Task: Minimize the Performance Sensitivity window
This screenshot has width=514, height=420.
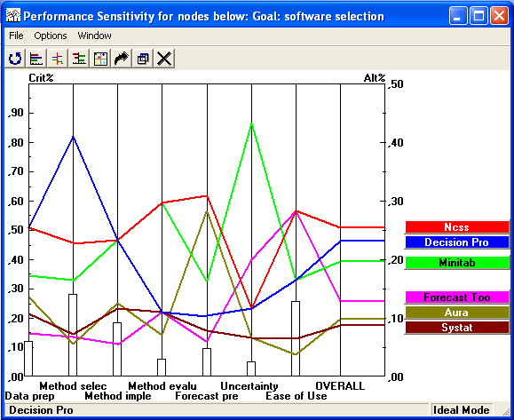Action: (458, 16)
